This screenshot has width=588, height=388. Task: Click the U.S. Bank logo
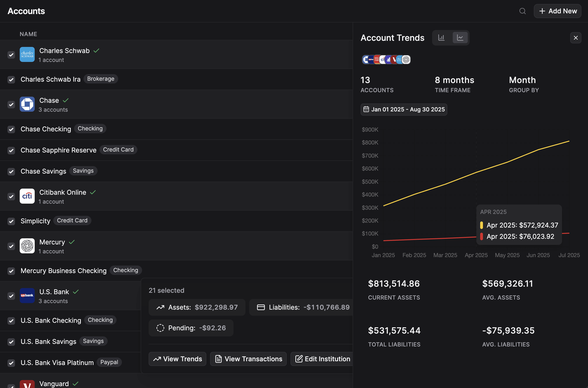coord(27,295)
